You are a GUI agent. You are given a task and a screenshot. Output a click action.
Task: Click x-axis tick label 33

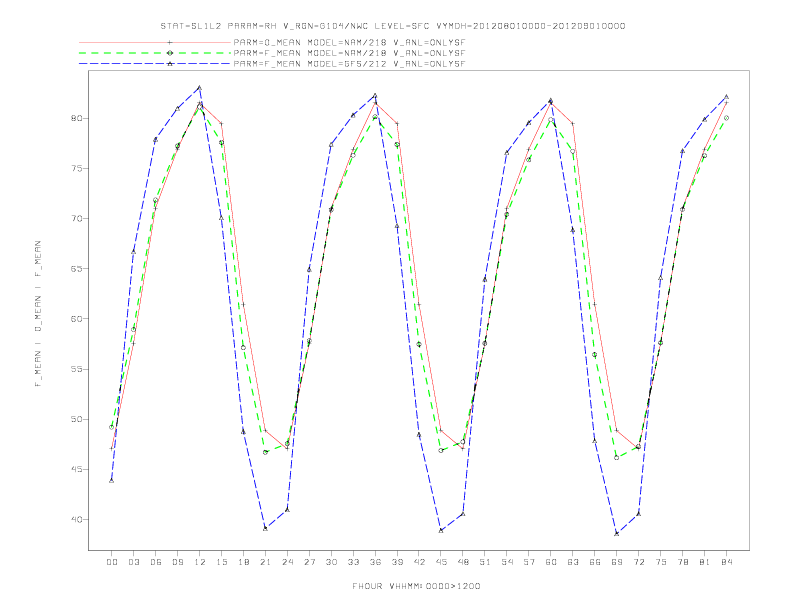point(354,562)
